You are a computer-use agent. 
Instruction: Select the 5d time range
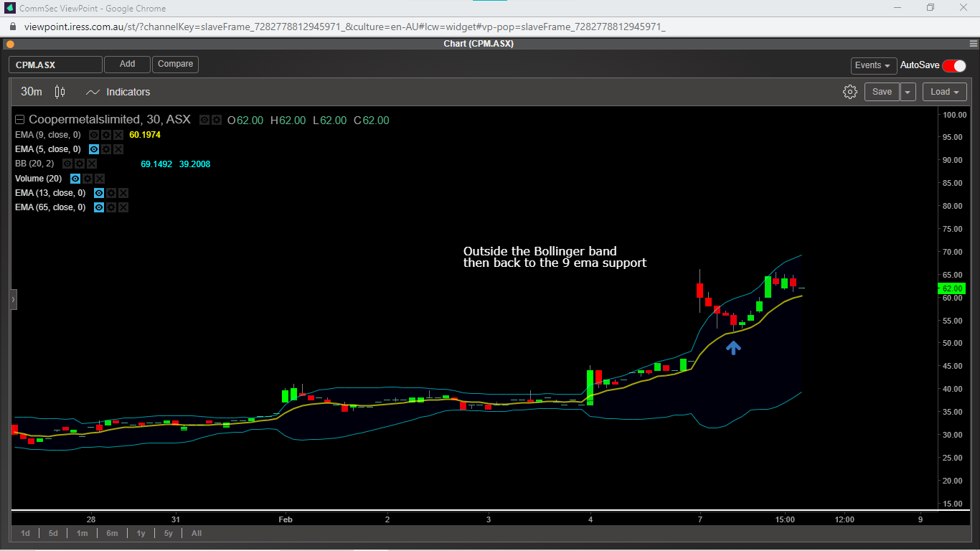53,533
